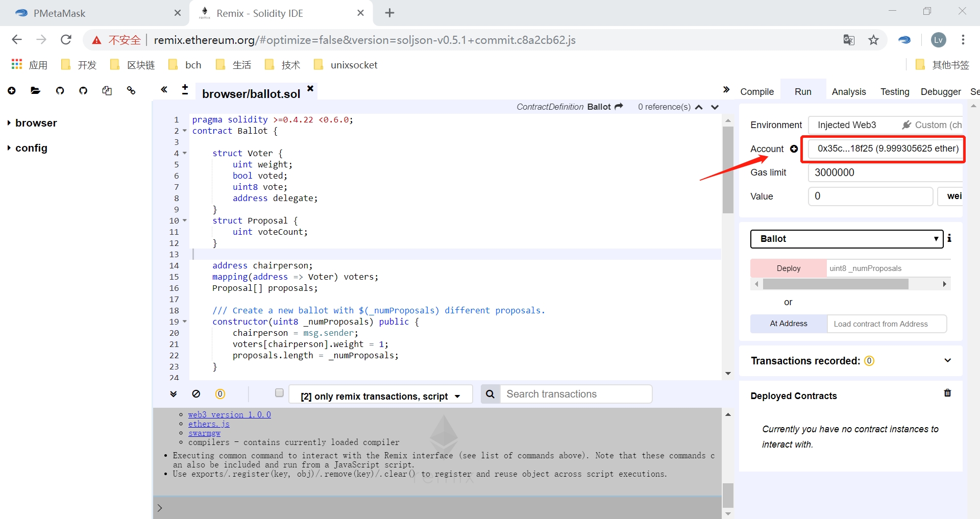Switch to the Compile tab
Image resolution: width=980 pixels, height=519 pixels.
click(x=757, y=92)
